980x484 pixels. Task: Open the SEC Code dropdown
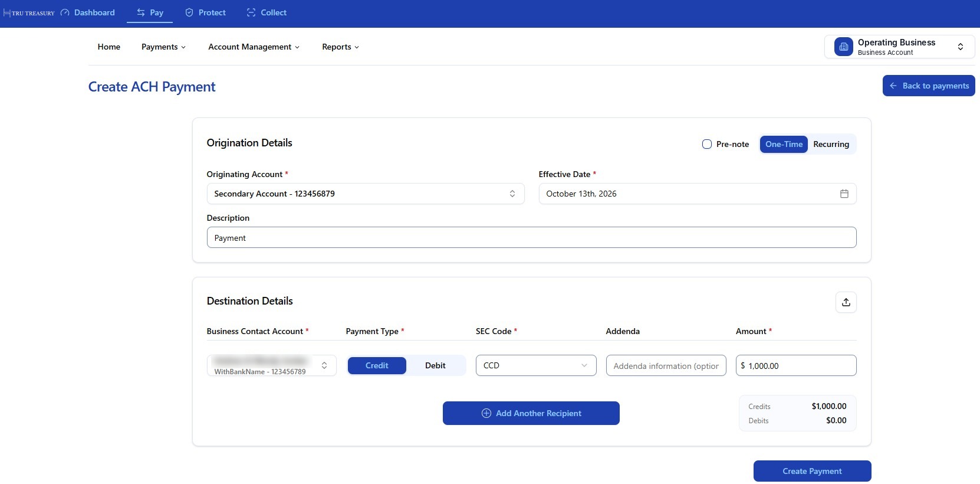point(536,365)
